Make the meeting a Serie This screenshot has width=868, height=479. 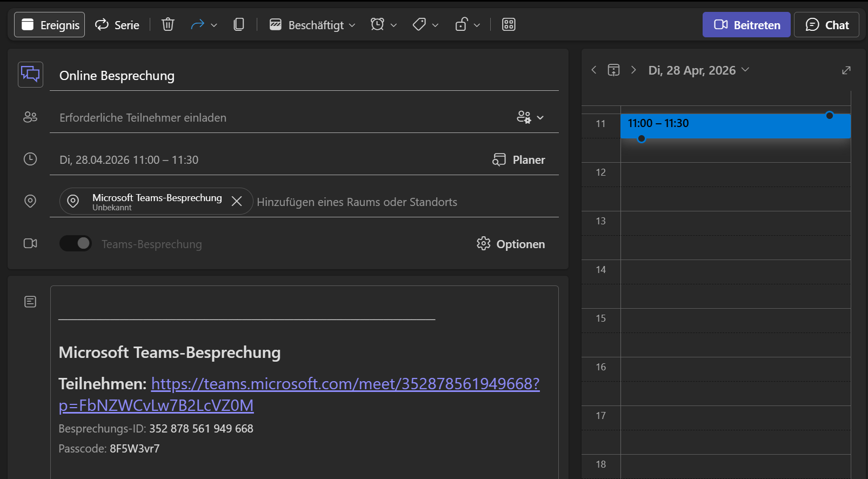[x=117, y=25]
